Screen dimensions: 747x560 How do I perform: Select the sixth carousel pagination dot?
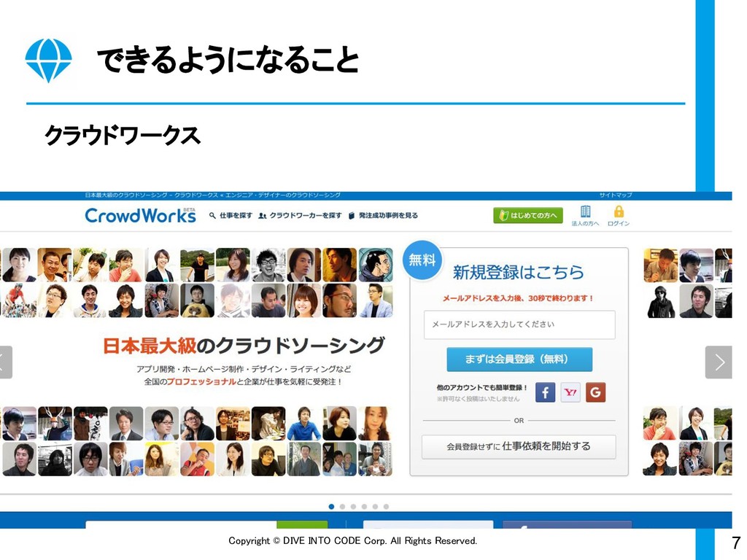tap(387, 507)
